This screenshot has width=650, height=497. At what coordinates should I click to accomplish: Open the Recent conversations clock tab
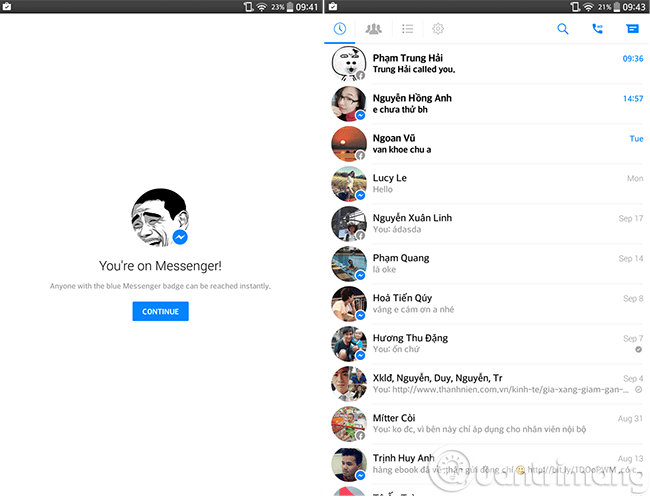pyautogui.click(x=340, y=29)
